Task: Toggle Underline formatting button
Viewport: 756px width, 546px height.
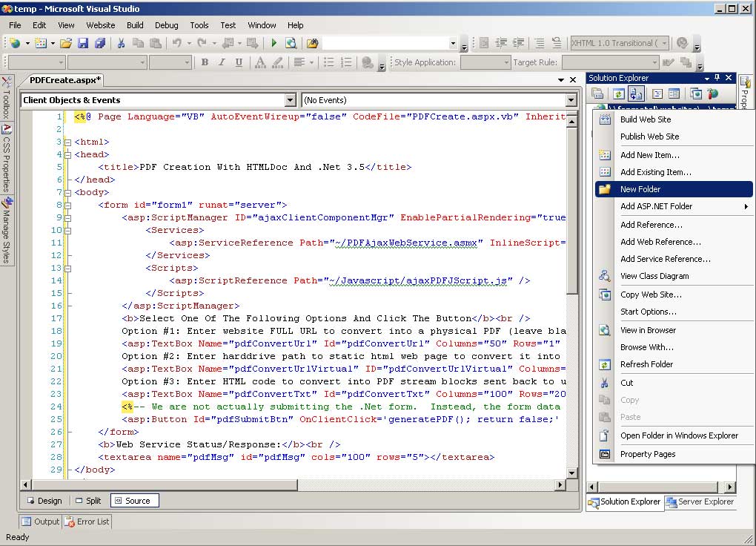Action: (239, 62)
